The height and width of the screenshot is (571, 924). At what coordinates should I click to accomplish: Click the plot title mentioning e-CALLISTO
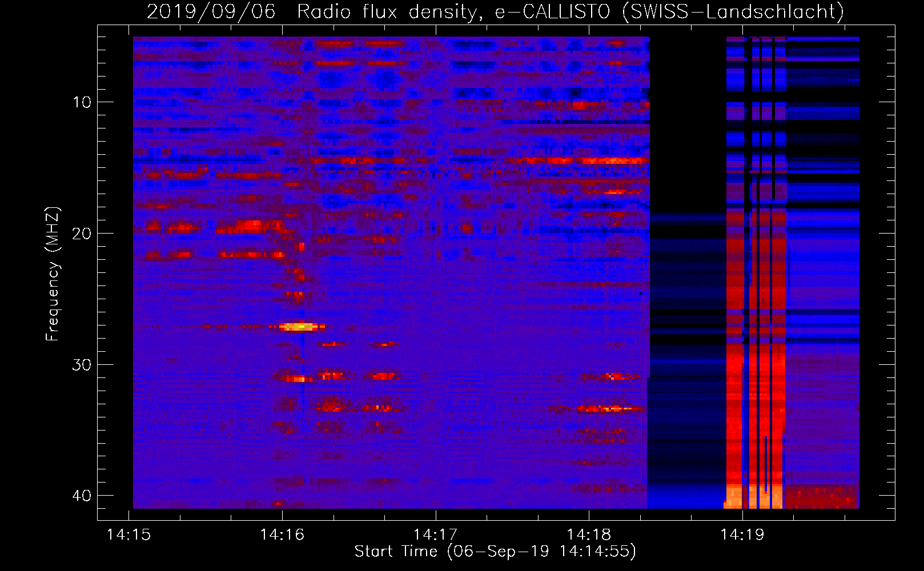(x=495, y=11)
